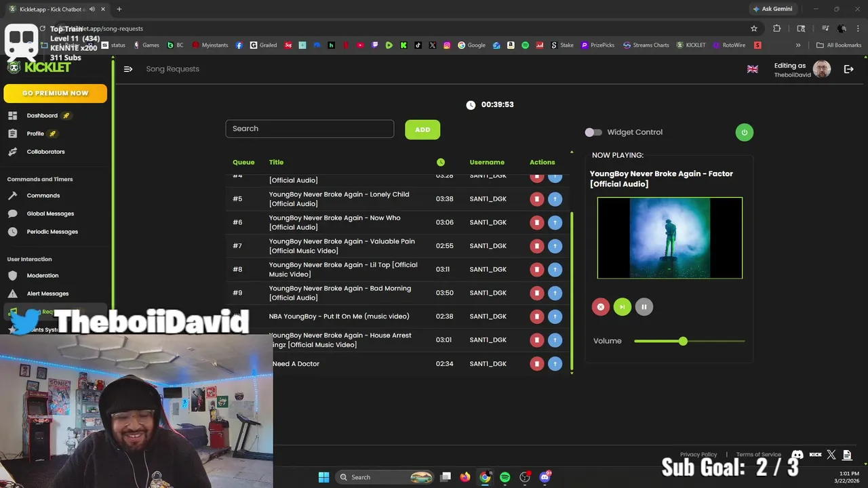The image size is (868, 488).
Task: Delete Lil Top song request
Action: (536, 270)
